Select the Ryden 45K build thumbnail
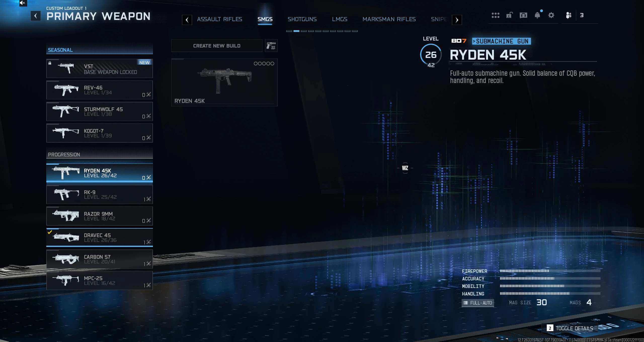The height and width of the screenshot is (342, 644). pyautogui.click(x=224, y=82)
